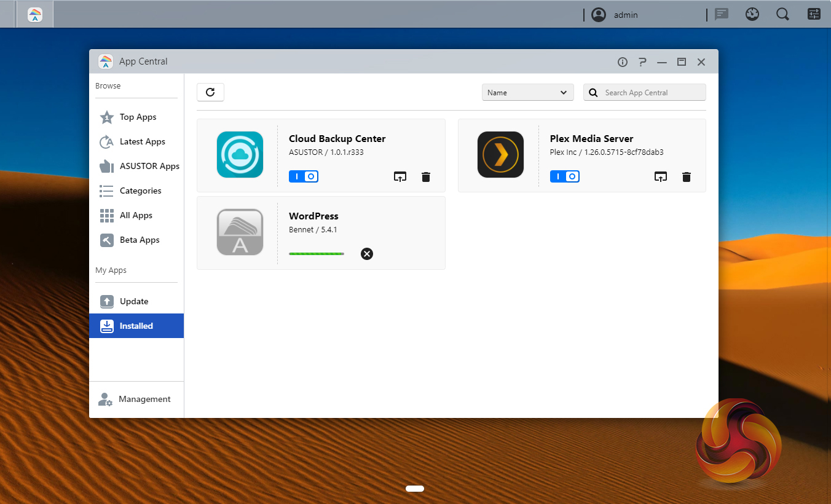The image size is (831, 504).
Task: Open the admin user menu
Action: [x=616, y=15]
